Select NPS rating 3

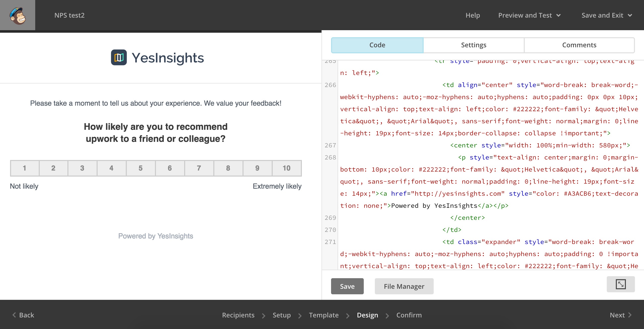[x=82, y=168]
